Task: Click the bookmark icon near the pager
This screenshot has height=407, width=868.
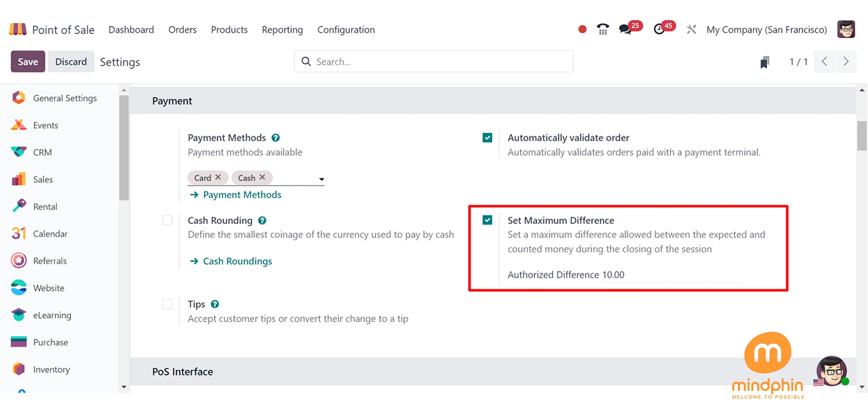Action: pyautogui.click(x=764, y=62)
